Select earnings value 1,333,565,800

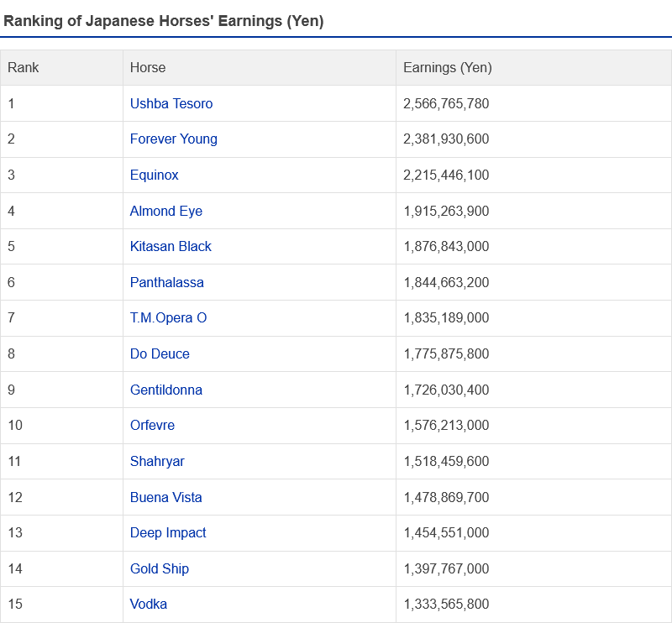pos(446,605)
